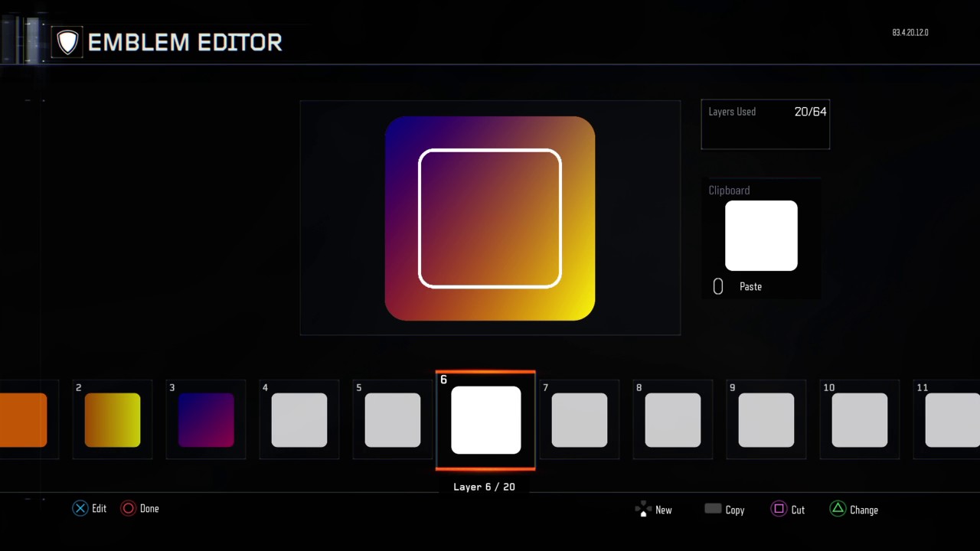Select layer 5 thumbnail

(x=393, y=420)
